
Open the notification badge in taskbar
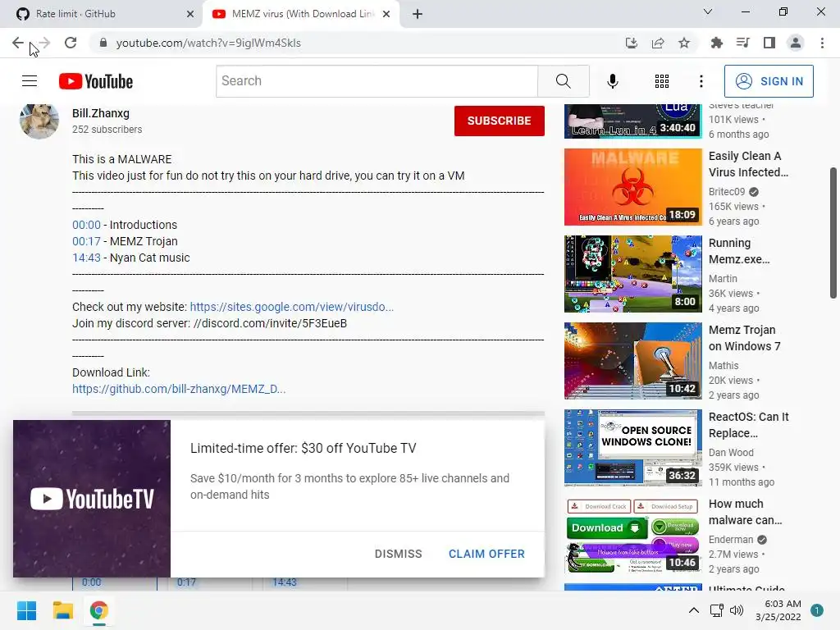pyautogui.click(x=817, y=610)
